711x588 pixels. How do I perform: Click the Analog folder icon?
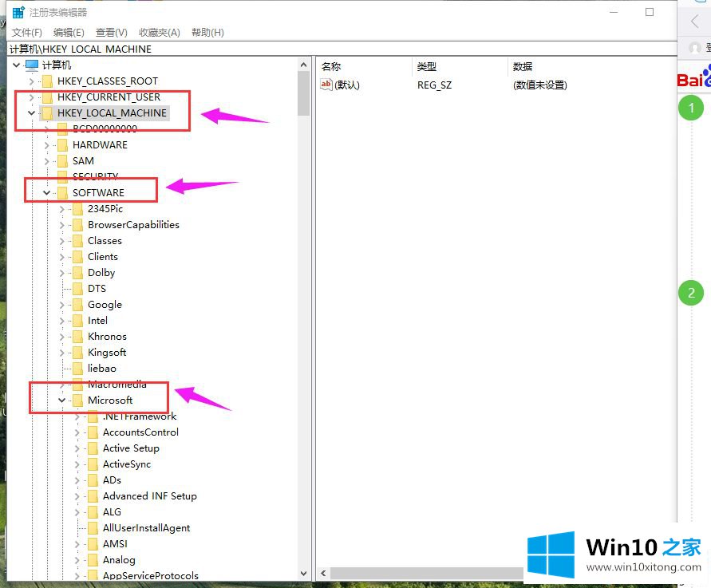[93, 560]
